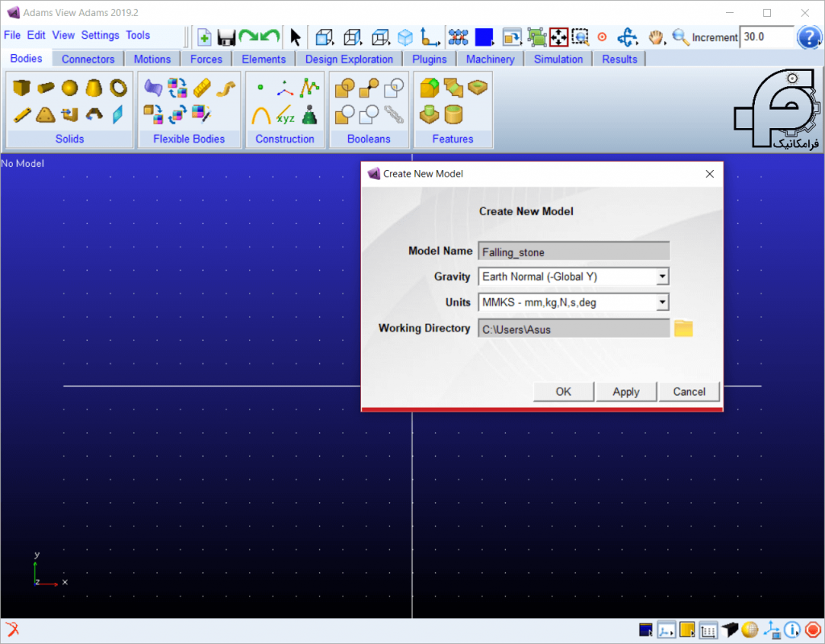825x644 pixels.
Task: Open the Edit menu
Action: [36, 35]
